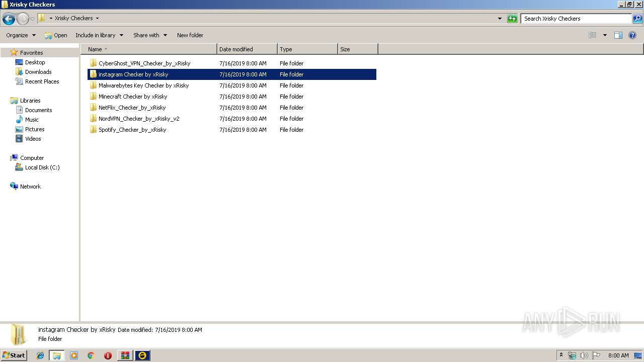Open Desktop in the navigation pane
The width and height of the screenshot is (644, 362).
point(35,62)
